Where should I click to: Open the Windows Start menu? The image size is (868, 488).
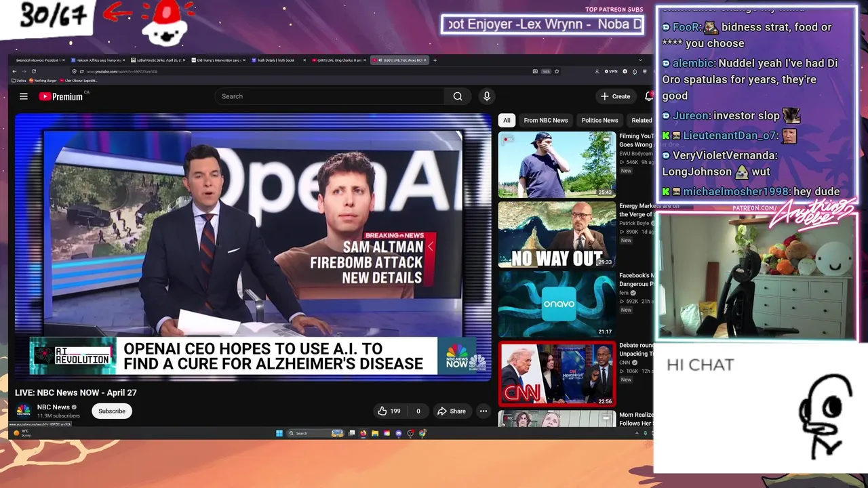[279, 433]
